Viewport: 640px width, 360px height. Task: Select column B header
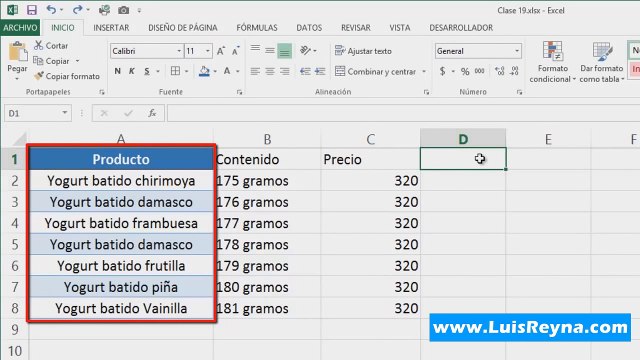click(267, 139)
